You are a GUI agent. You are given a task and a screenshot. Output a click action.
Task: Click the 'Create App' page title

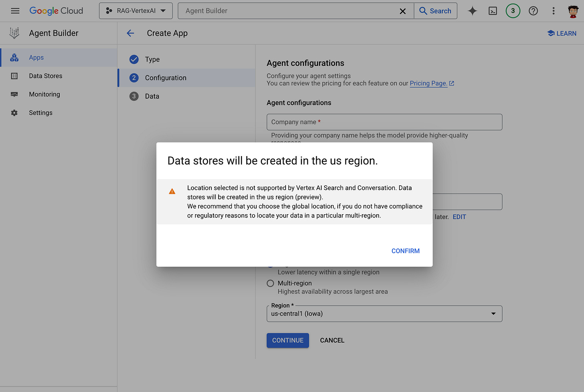pos(167,33)
